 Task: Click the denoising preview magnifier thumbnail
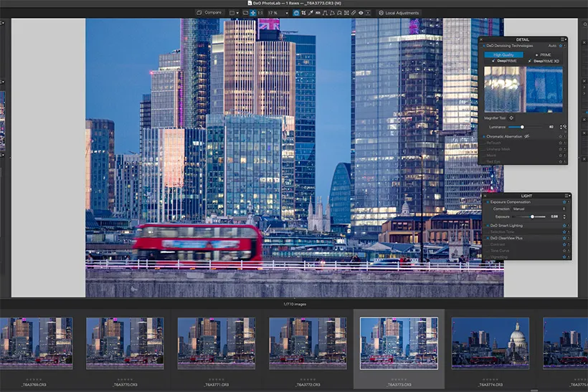[x=523, y=90]
